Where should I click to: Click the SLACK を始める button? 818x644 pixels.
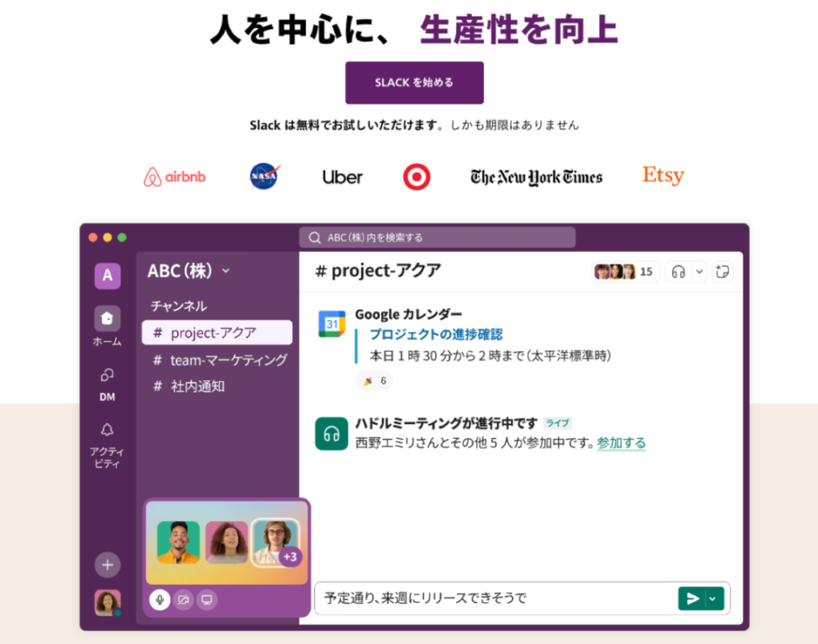pyautogui.click(x=414, y=82)
